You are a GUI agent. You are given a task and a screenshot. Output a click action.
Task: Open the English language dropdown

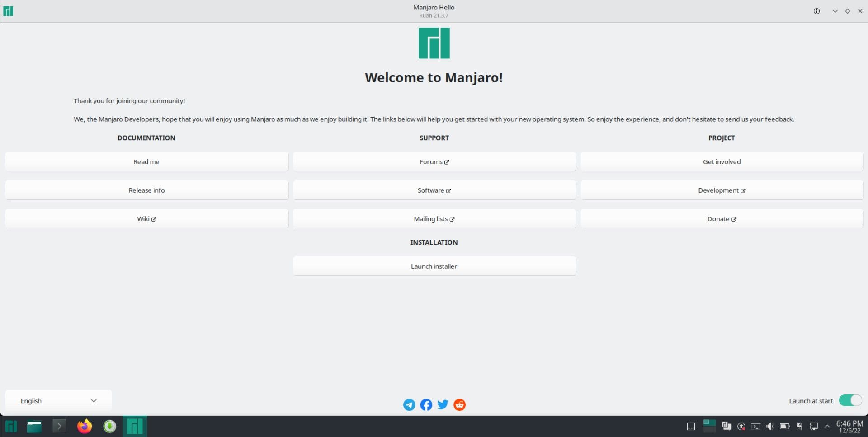[x=59, y=401]
